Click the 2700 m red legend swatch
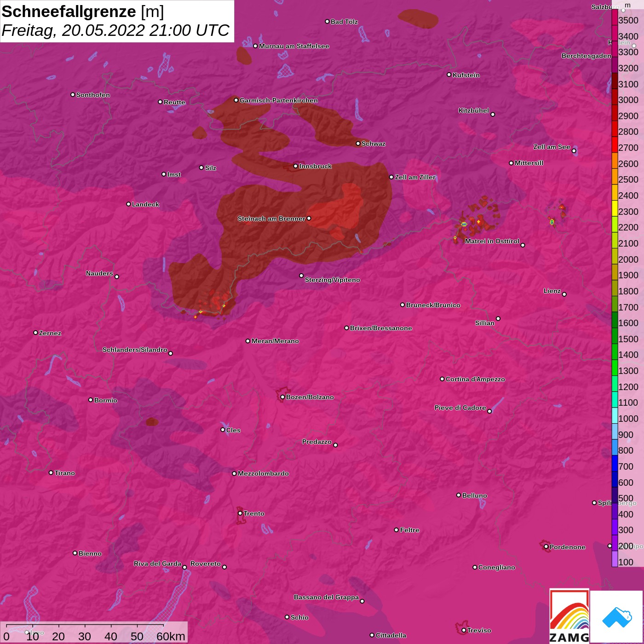644x644 pixels. coord(615,144)
